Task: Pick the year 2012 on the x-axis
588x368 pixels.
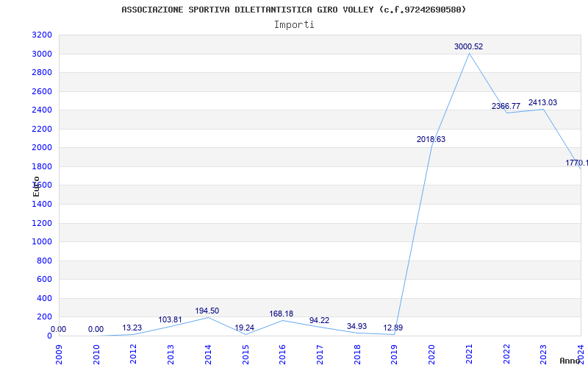Action: tap(133, 355)
